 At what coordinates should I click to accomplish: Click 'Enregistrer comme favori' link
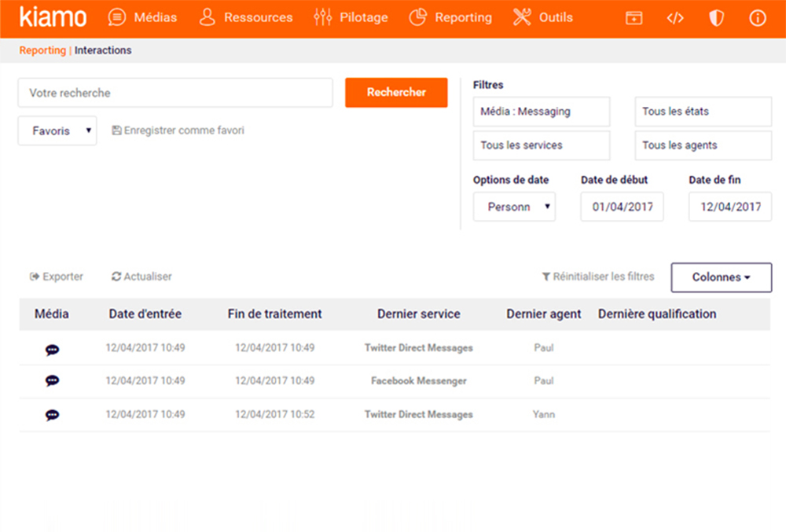tap(178, 130)
